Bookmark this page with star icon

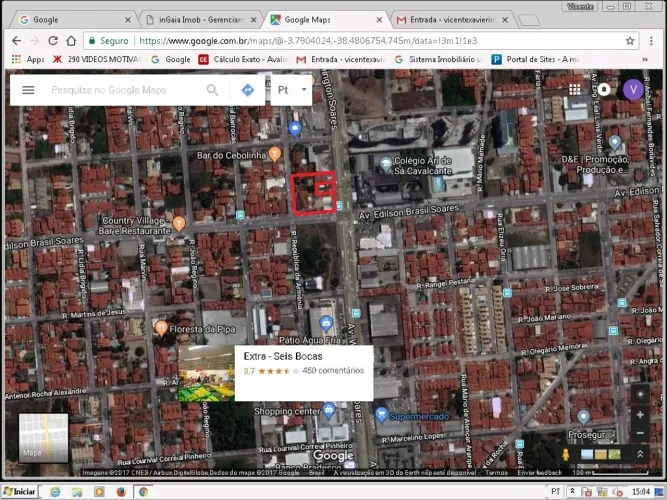[x=630, y=41]
